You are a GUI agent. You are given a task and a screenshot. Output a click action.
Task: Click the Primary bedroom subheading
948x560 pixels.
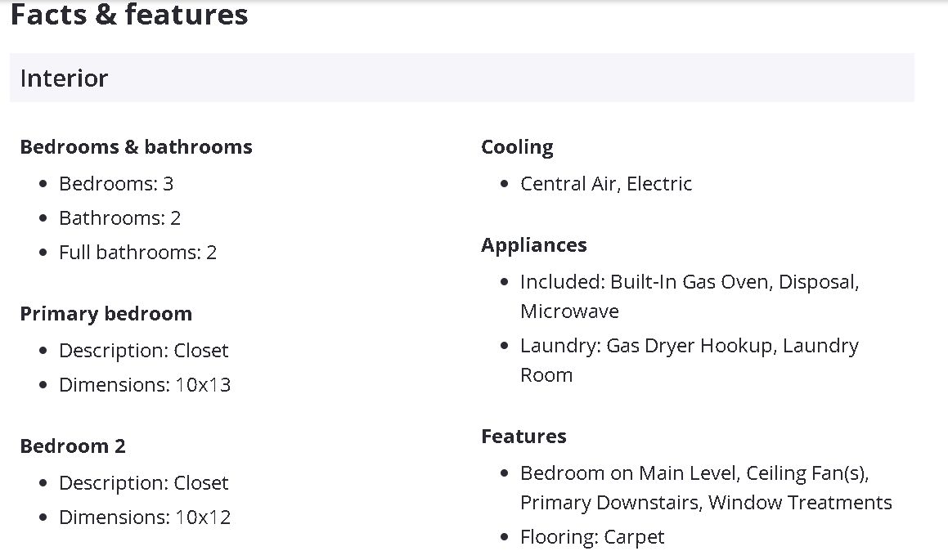(106, 314)
